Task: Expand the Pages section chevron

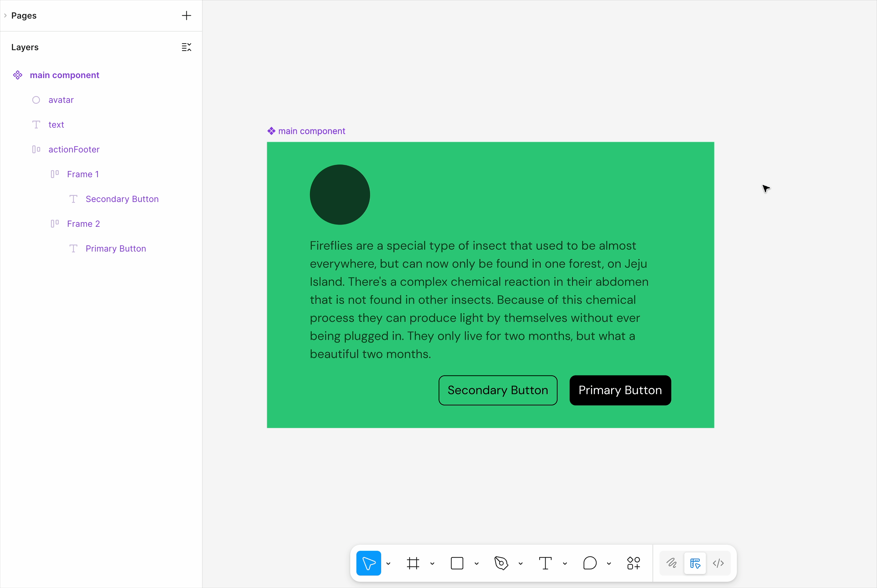Action: [5, 16]
